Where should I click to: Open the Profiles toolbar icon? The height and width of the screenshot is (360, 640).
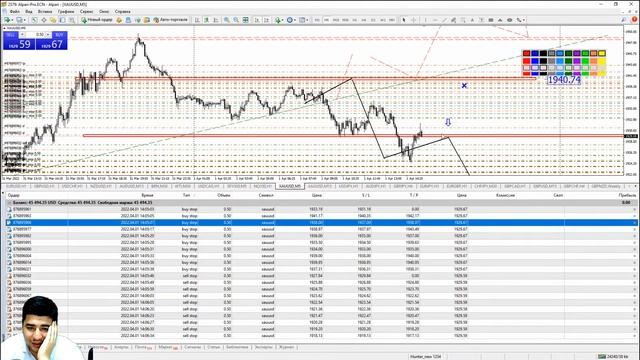pyautogui.click(x=19, y=20)
